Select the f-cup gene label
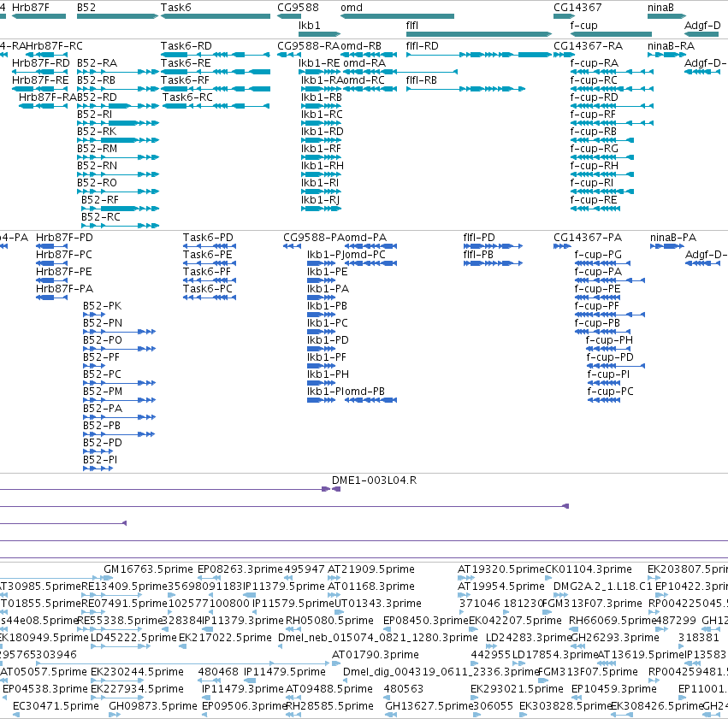Image resolution: width=728 pixels, height=719 pixels. (x=584, y=26)
